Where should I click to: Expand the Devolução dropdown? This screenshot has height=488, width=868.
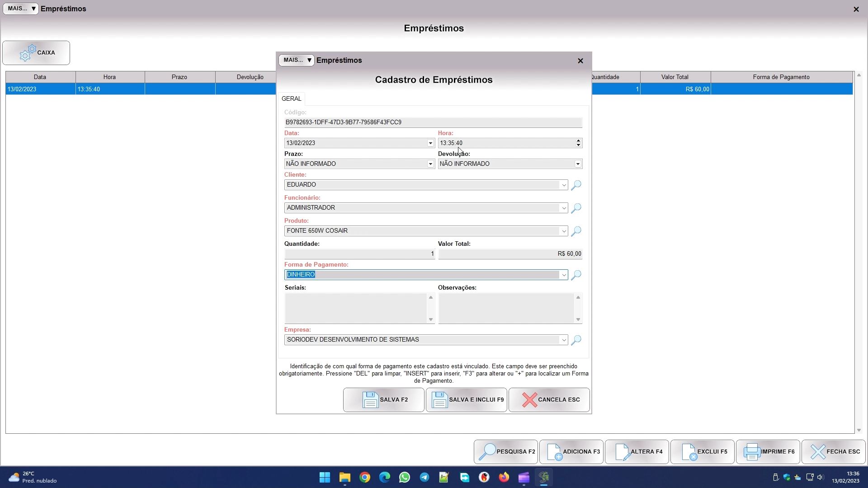[x=578, y=164]
